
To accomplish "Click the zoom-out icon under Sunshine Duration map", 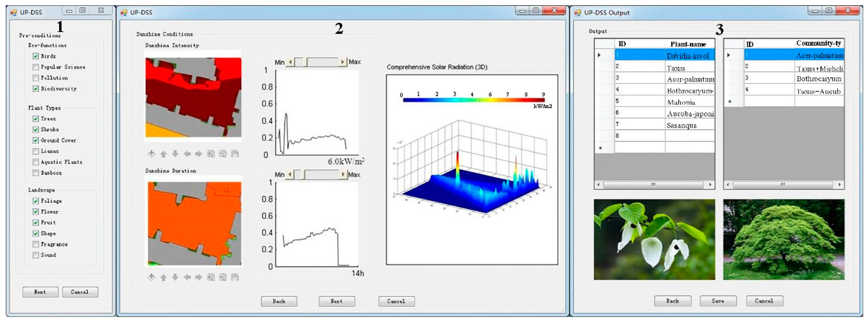I will [223, 277].
